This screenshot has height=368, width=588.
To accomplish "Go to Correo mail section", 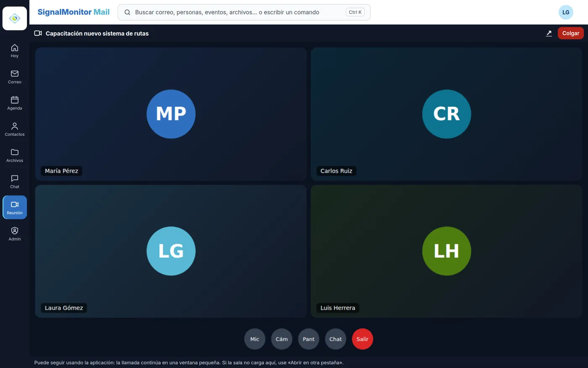I will point(15,77).
